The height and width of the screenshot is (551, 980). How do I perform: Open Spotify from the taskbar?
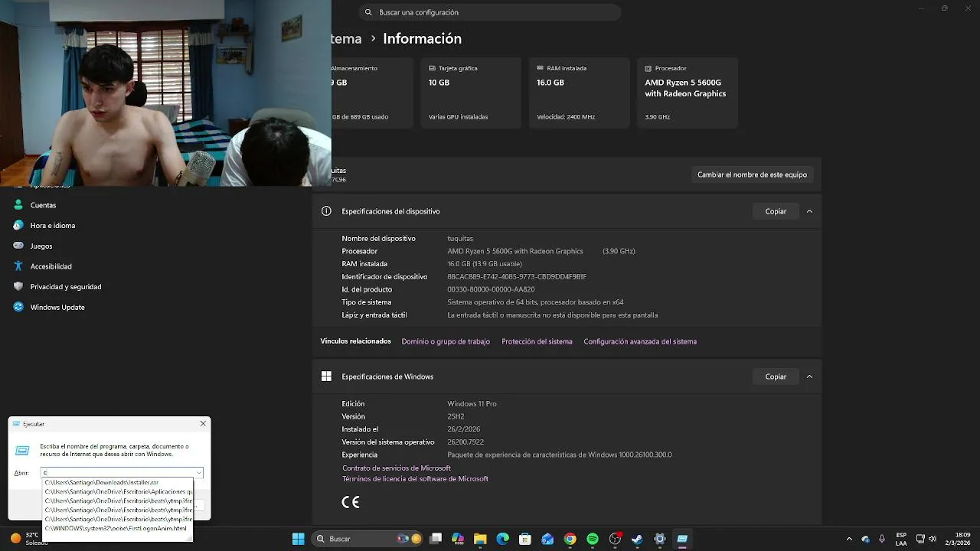click(x=593, y=539)
